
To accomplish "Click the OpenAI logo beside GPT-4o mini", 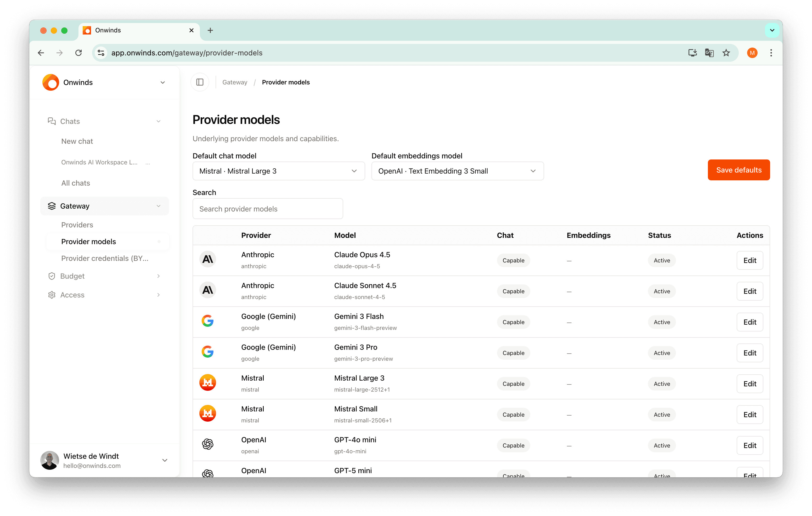I will point(208,445).
